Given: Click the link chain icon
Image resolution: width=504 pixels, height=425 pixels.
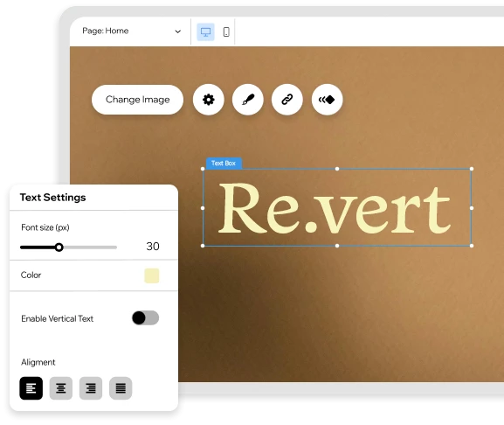Looking at the screenshot, I should (287, 100).
